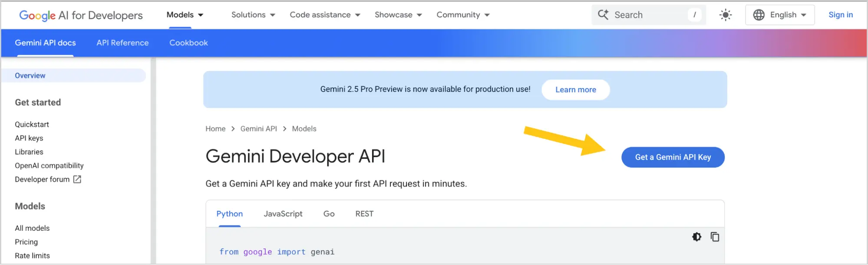Image resolution: width=868 pixels, height=265 pixels.
Task: Copy the code sample with copy icon
Action: tap(715, 237)
